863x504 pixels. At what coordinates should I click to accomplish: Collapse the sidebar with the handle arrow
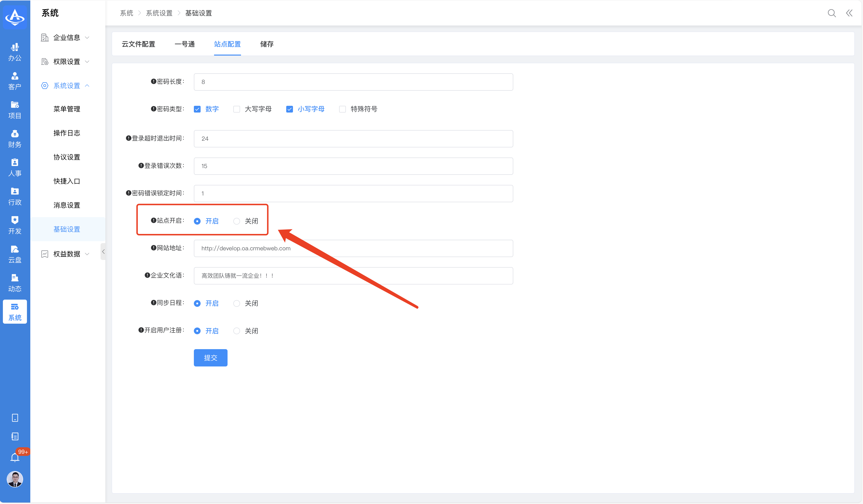(x=103, y=252)
